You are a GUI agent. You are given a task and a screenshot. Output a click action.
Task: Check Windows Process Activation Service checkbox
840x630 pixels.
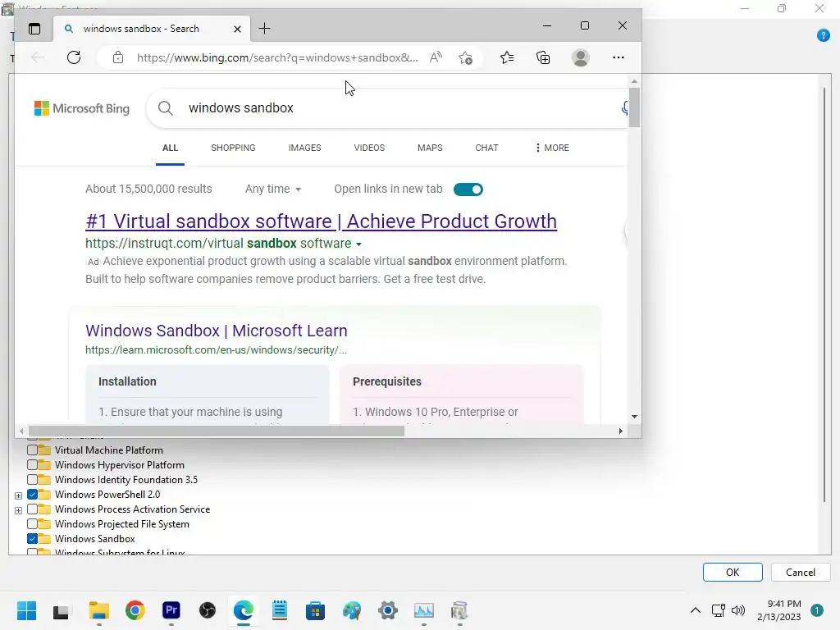pyautogui.click(x=32, y=509)
